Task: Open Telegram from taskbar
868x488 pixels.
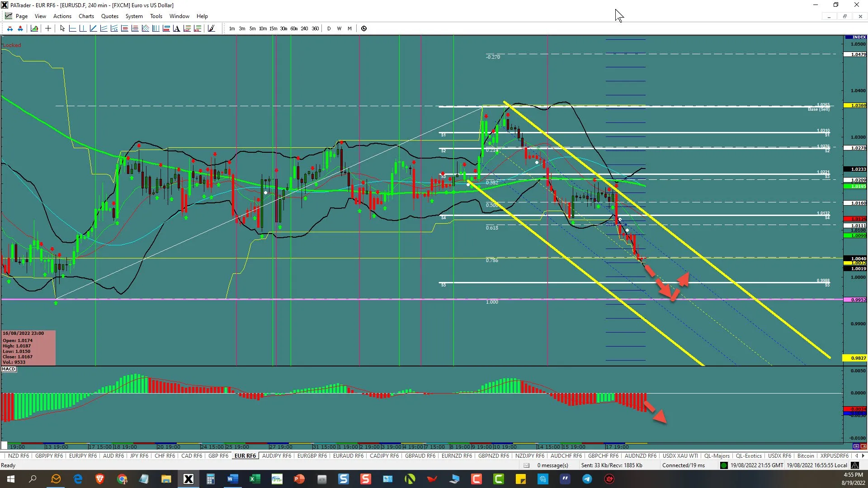Action: tap(587, 479)
